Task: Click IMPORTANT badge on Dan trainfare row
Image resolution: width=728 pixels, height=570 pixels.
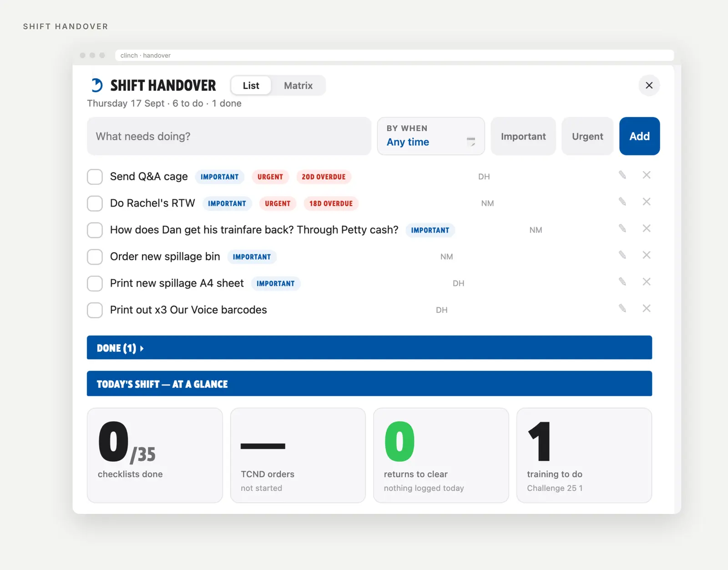Action: (x=430, y=230)
